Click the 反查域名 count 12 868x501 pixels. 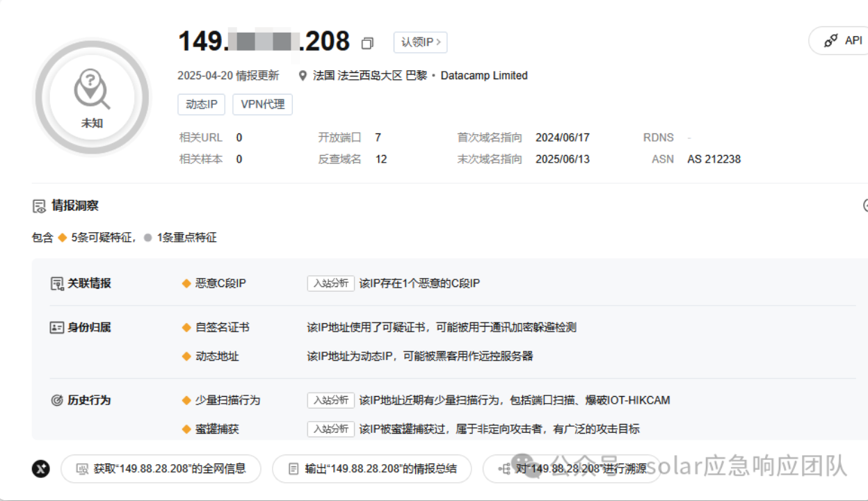[x=381, y=159]
